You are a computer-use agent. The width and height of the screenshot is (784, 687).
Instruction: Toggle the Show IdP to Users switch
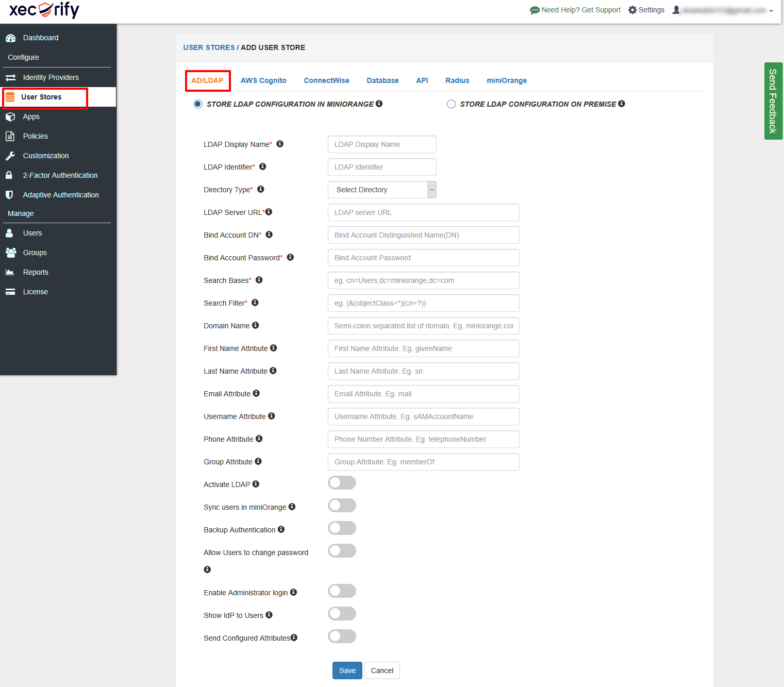[x=342, y=614]
